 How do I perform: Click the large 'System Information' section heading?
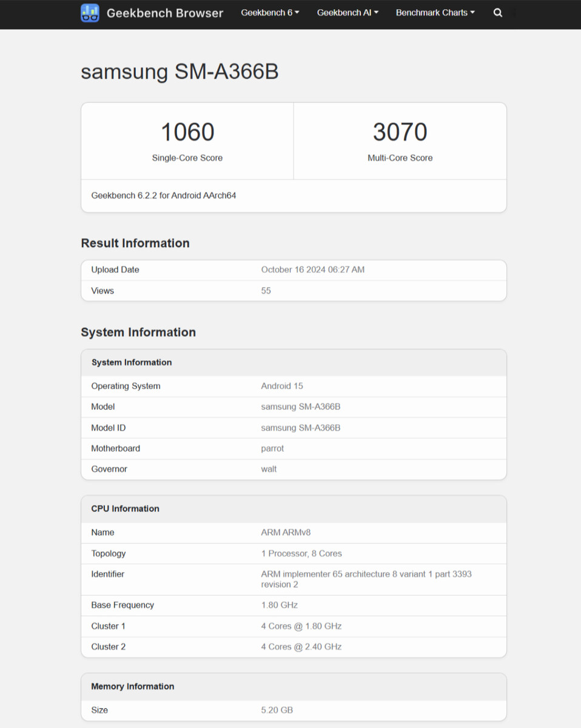pyautogui.click(x=138, y=332)
